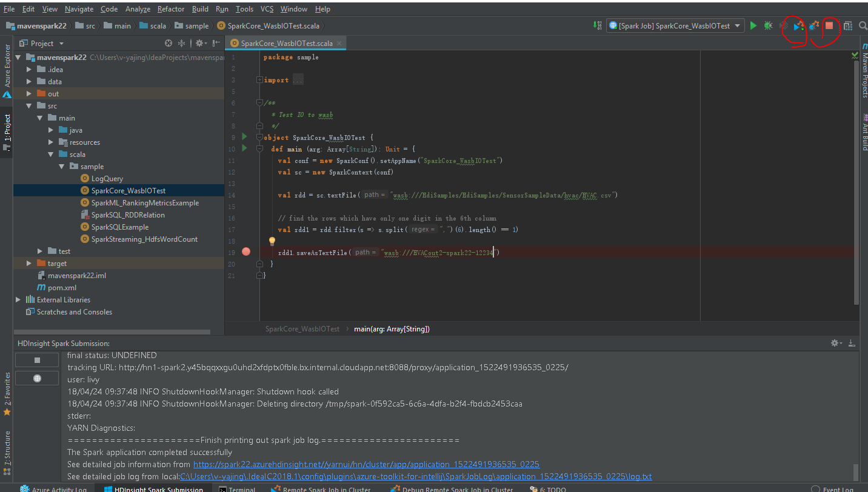Screen dimensions: 868x492
Task: Run the job with coverage icon
Action: [783, 25]
